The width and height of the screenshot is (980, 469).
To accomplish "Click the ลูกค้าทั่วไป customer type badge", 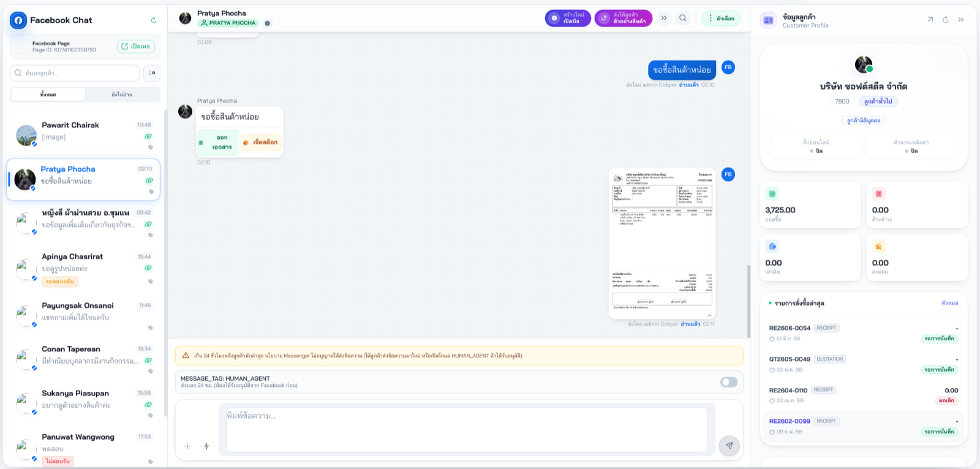I will coord(878,101).
